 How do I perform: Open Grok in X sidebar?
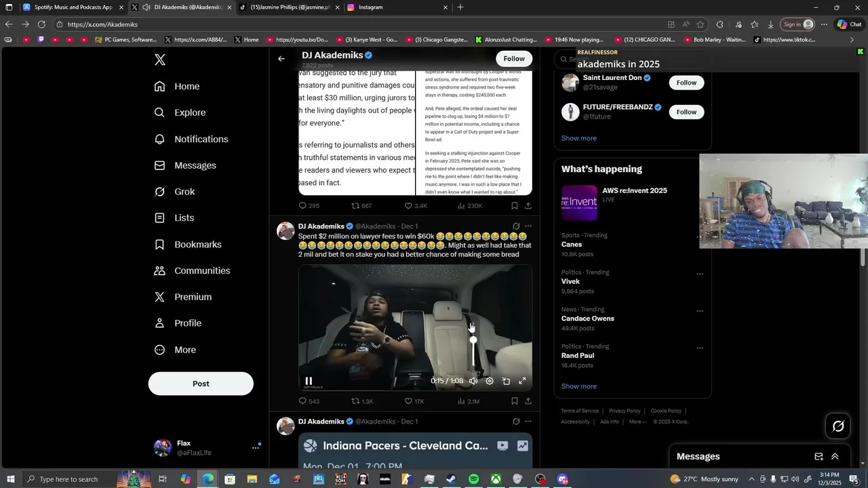(x=174, y=192)
